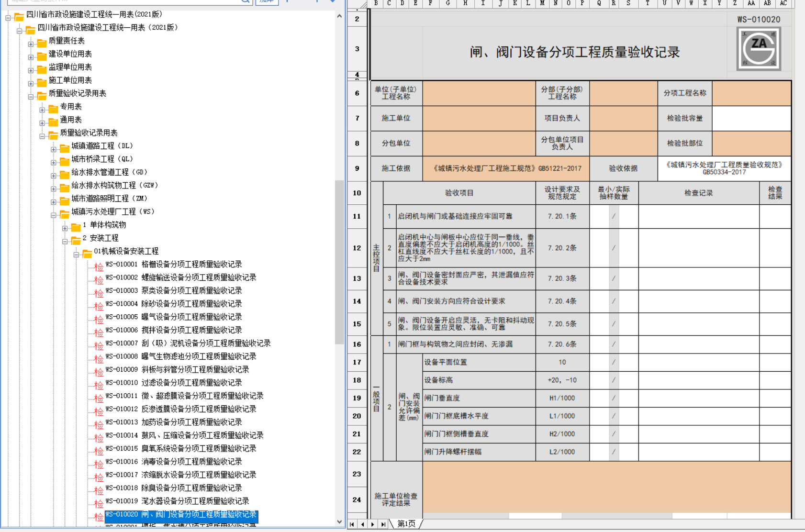Click folder icon of 建设单位用表
The height and width of the screenshot is (532, 805).
[42, 55]
